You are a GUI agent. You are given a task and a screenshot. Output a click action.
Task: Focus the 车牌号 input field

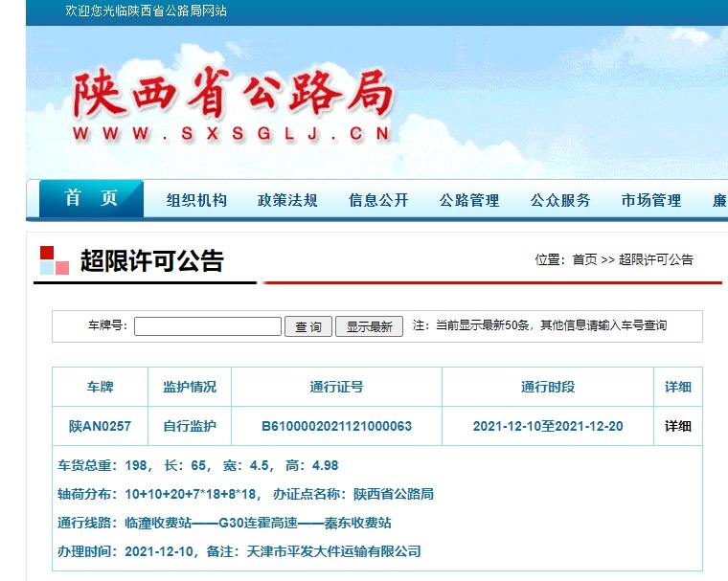click(208, 326)
